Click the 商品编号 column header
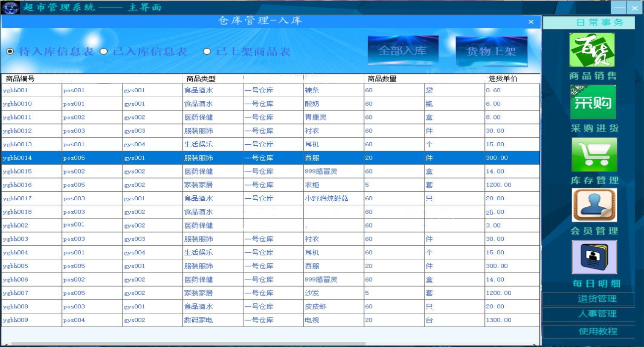Image resolution: width=644 pixels, height=347 pixels. click(20, 79)
